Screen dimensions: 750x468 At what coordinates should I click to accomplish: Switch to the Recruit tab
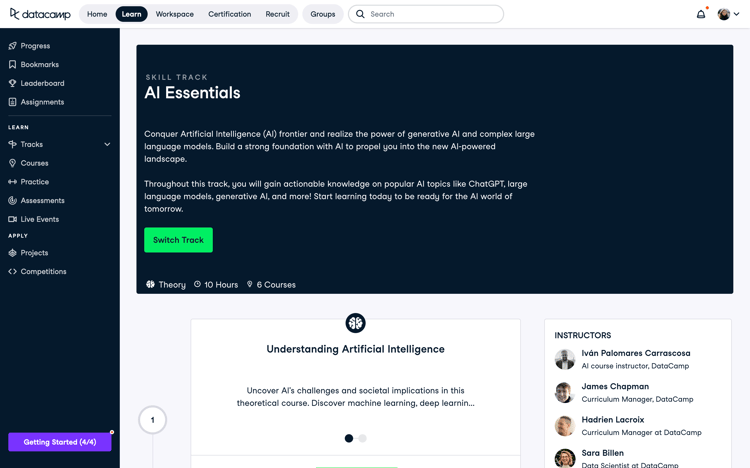point(277,14)
